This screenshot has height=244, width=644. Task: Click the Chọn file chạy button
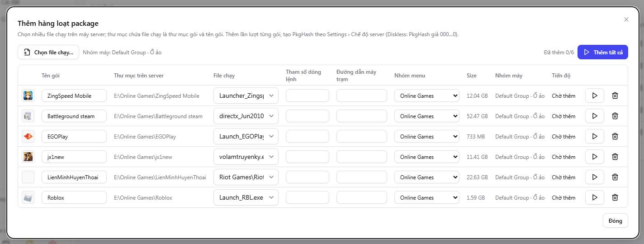click(48, 52)
